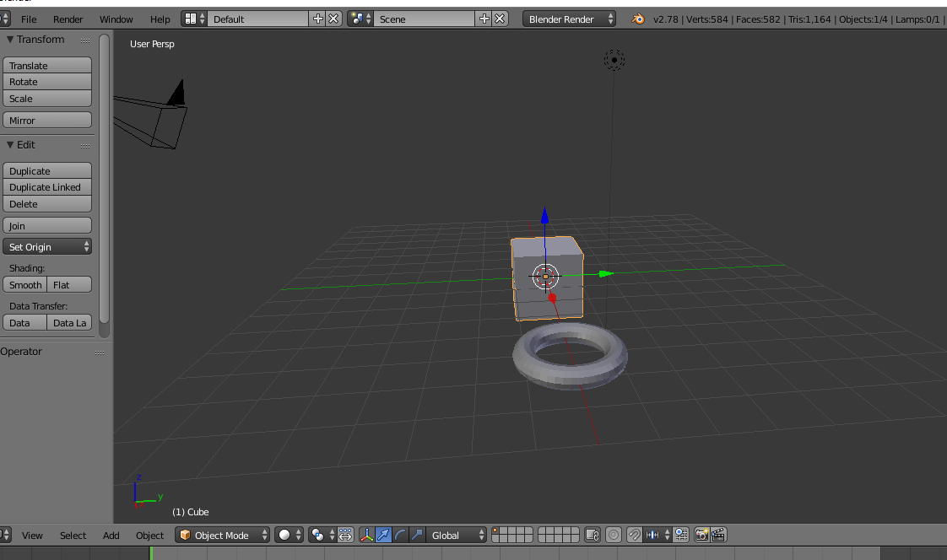
Task: Toggle manipulate center points icon
Action: [x=345, y=535]
